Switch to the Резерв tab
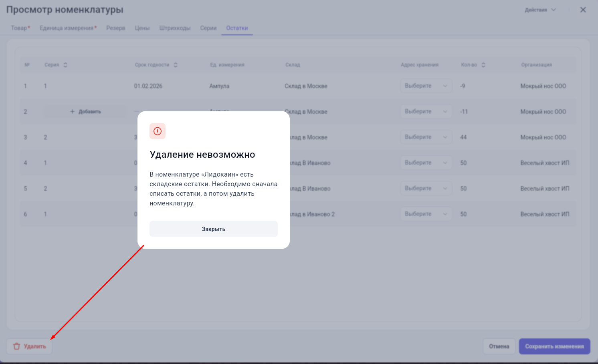Viewport: 598px width, 364px height. (116, 28)
